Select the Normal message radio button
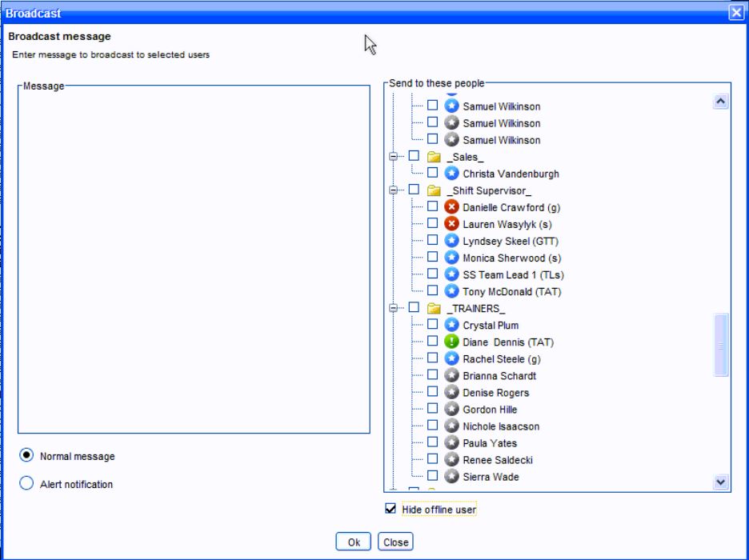 [x=26, y=455]
